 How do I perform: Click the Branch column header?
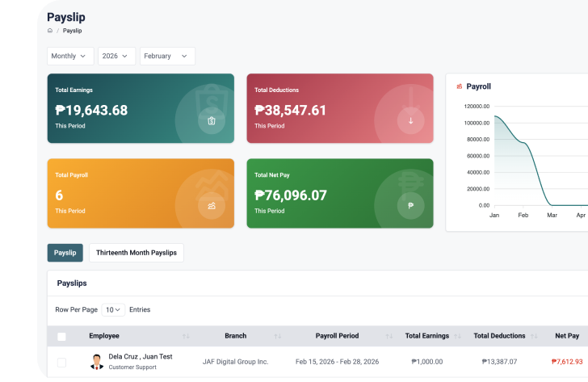(x=236, y=336)
